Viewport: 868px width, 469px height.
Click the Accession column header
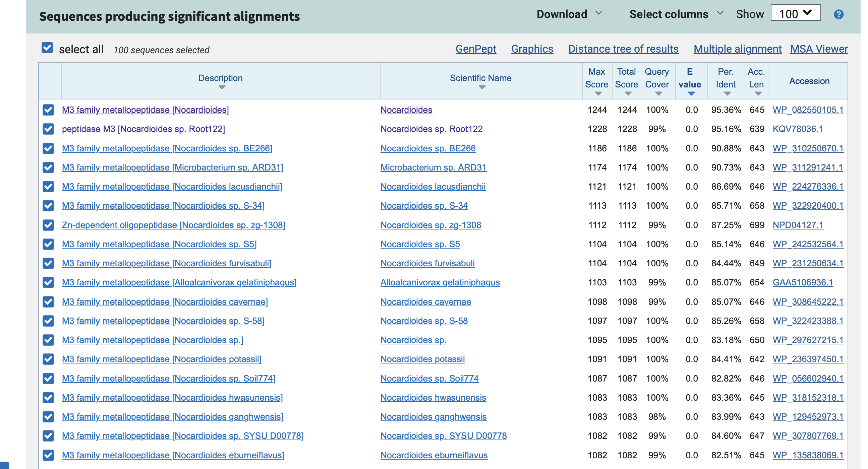coord(809,81)
